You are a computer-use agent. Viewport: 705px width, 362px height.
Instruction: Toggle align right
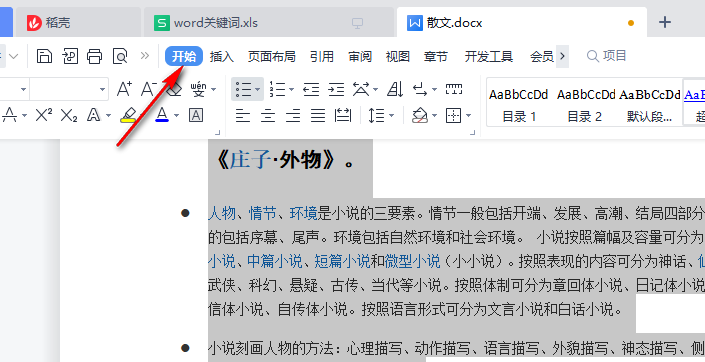(x=293, y=116)
